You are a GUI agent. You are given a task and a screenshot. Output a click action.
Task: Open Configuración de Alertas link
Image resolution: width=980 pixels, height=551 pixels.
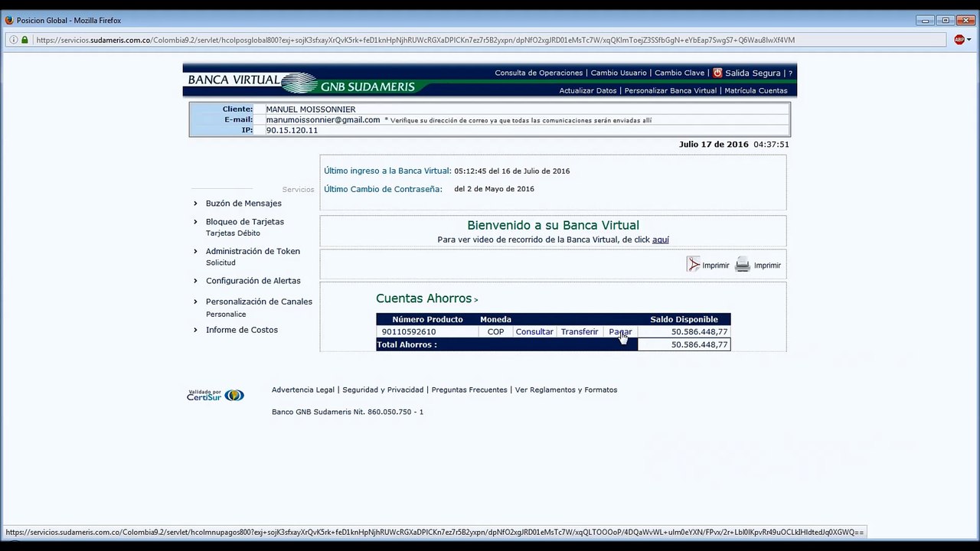coord(253,281)
